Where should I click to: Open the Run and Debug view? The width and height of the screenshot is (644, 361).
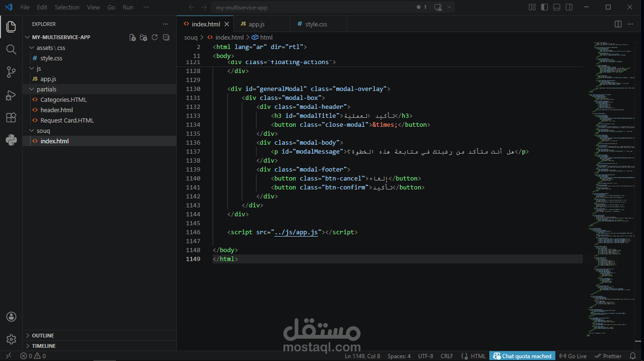11,95
